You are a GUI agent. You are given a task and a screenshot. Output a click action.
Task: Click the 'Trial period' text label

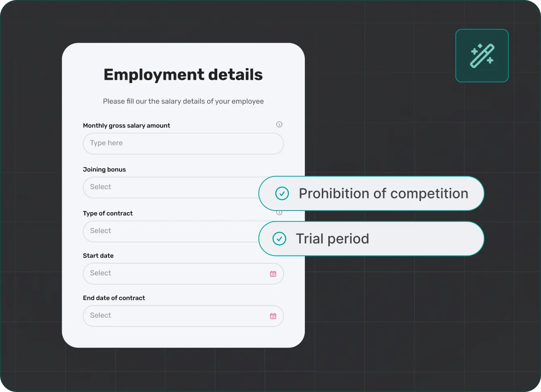click(332, 239)
